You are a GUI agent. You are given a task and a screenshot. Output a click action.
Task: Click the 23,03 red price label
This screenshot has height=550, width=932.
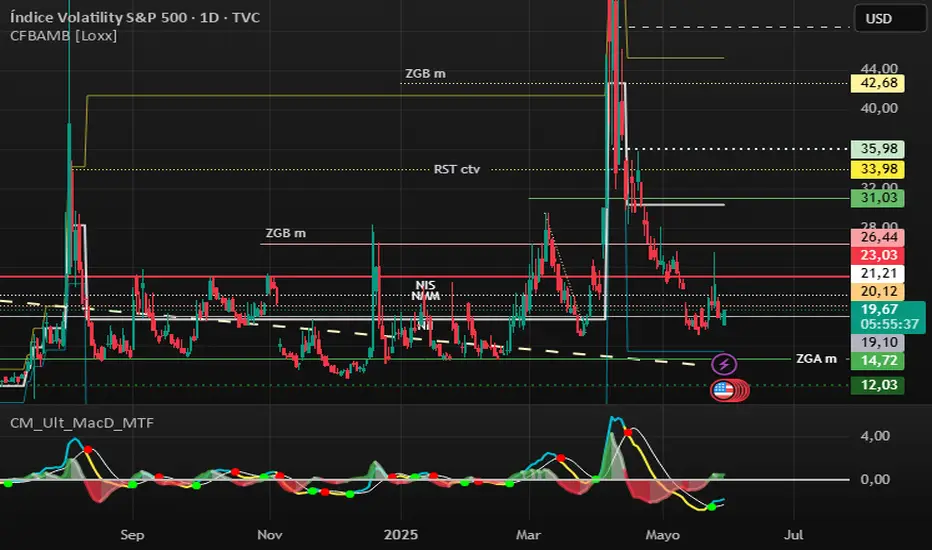(878, 255)
